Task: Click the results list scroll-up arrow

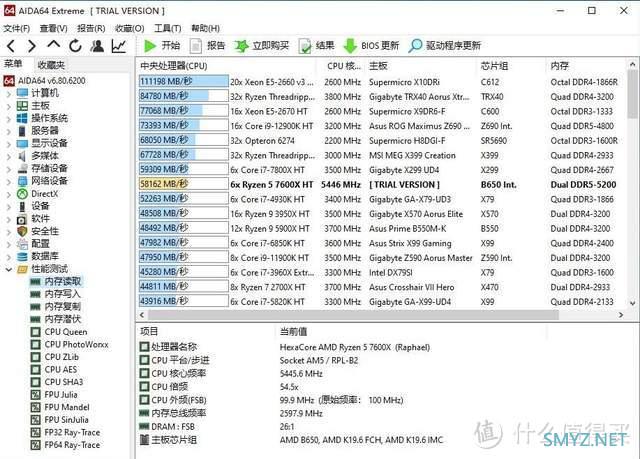Action: [x=632, y=64]
